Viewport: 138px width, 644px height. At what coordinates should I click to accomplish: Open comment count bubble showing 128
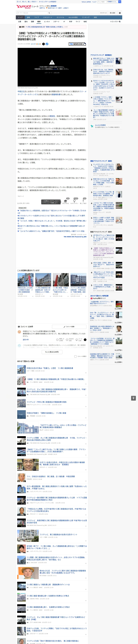[x=33, y=44]
